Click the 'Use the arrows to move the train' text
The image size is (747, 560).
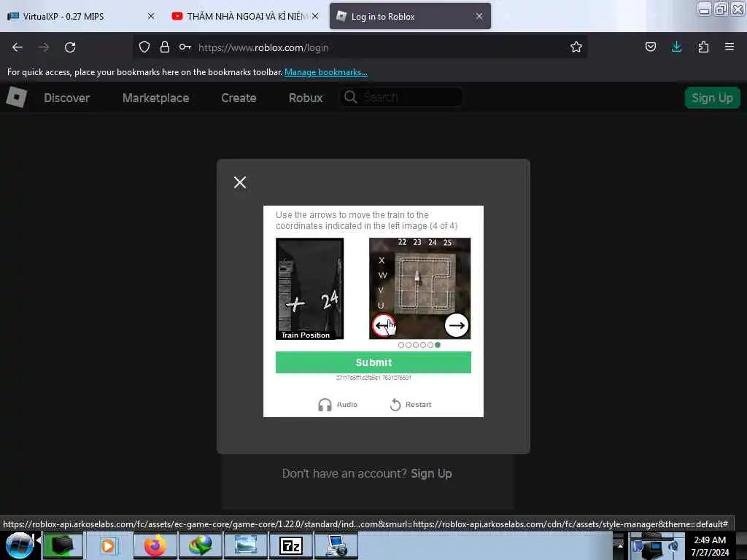point(366,220)
